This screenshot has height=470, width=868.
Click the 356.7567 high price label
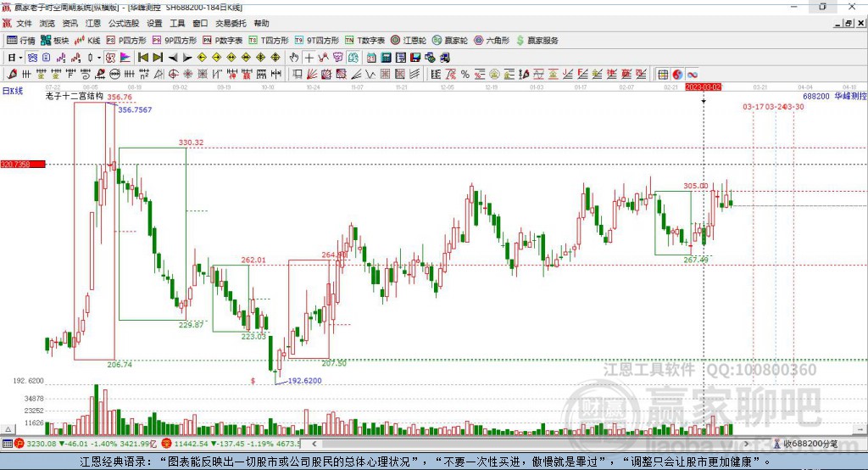point(135,109)
